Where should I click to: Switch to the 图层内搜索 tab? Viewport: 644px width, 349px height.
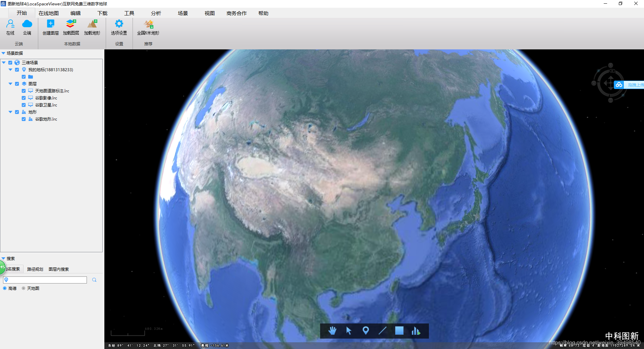click(59, 269)
